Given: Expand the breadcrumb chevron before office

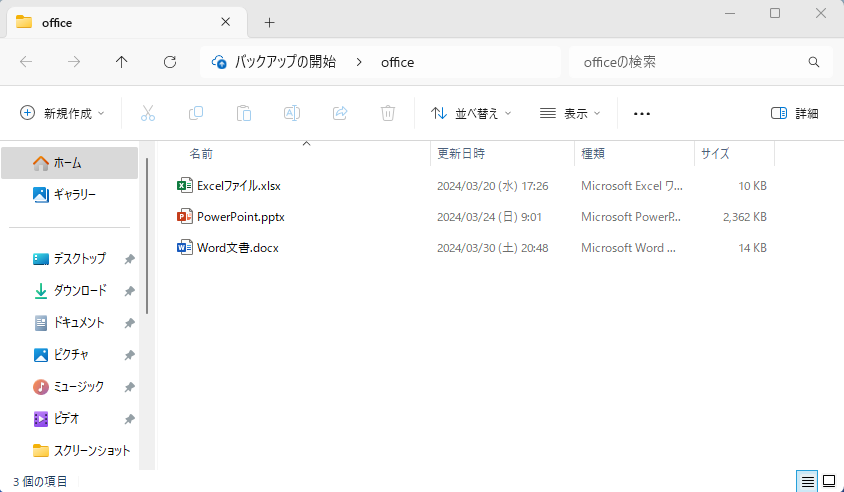Looking at the screenshot, I should coord(359,62).
